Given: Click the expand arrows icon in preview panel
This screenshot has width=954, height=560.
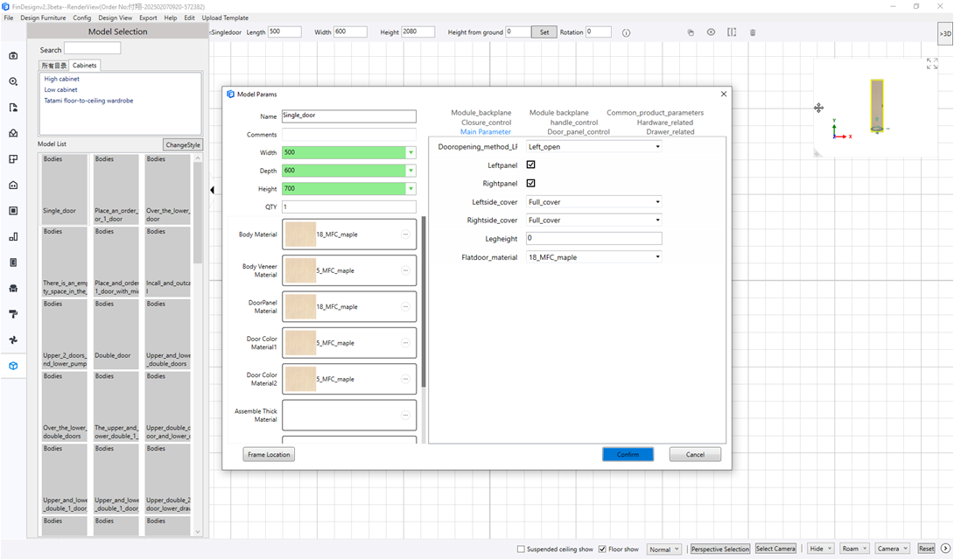Looking at the screenshot, I should click(x=931, y=63).
